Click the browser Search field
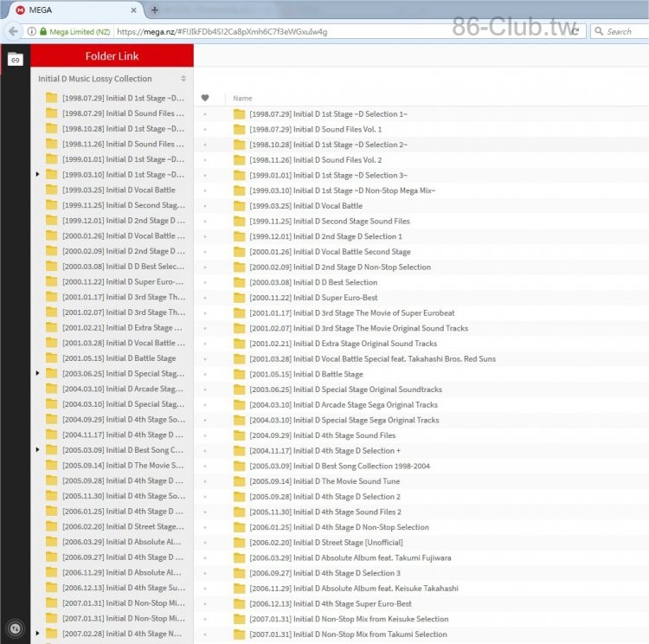This screenshot has width=649, height=644. coord(620,31)
